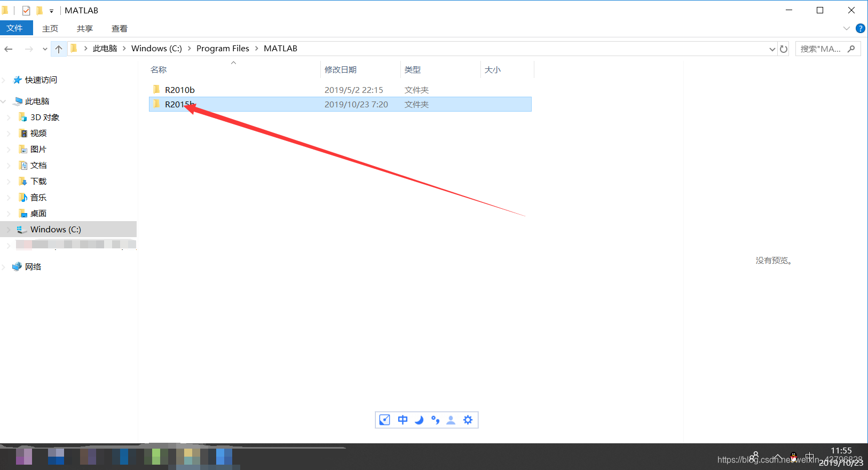Open the 文件 ribbon tab
This screenshot has width=868, height=470.
[x=16, y=28]
